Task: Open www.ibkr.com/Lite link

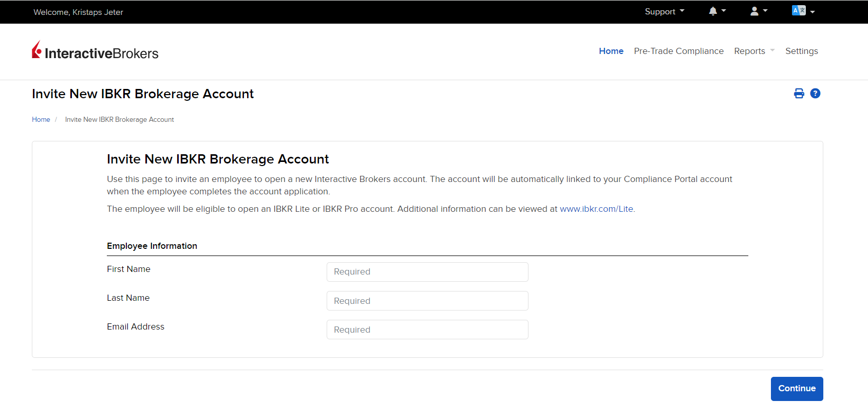Action: click(596, 209)
